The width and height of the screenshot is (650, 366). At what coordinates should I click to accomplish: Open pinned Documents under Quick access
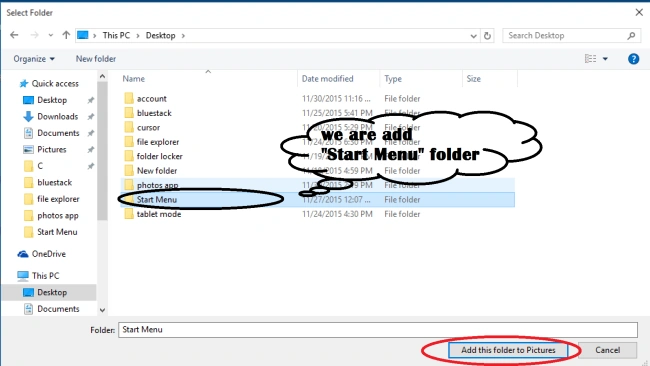(58, 133)
